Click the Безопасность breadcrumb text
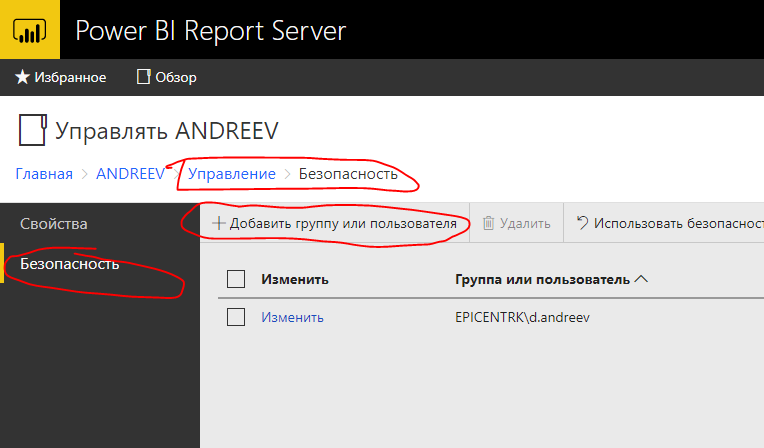The image size is (764, 448). coord(348,174)
